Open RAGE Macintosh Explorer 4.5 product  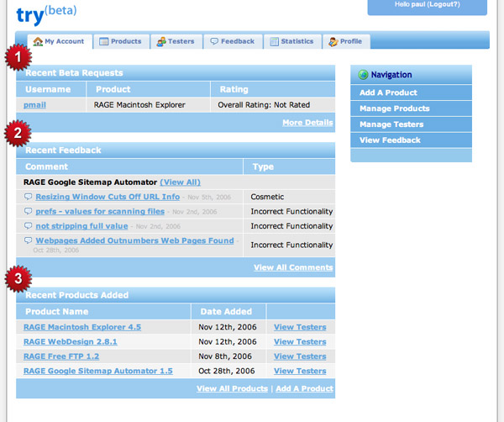(x=82, y=327)
